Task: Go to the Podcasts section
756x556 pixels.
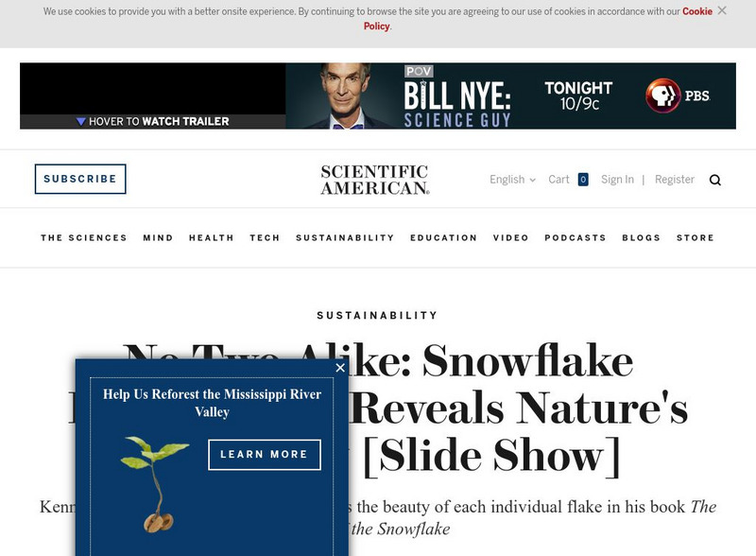Action: [576, 238]
